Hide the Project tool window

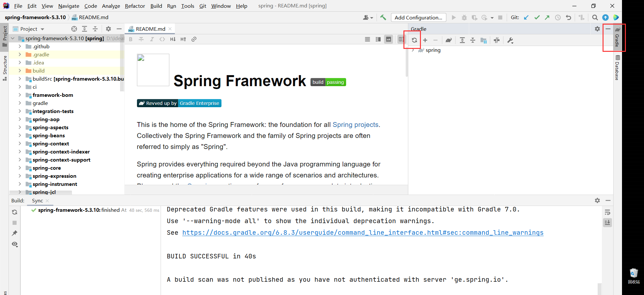pyautogui.click(x=119, y=29)
